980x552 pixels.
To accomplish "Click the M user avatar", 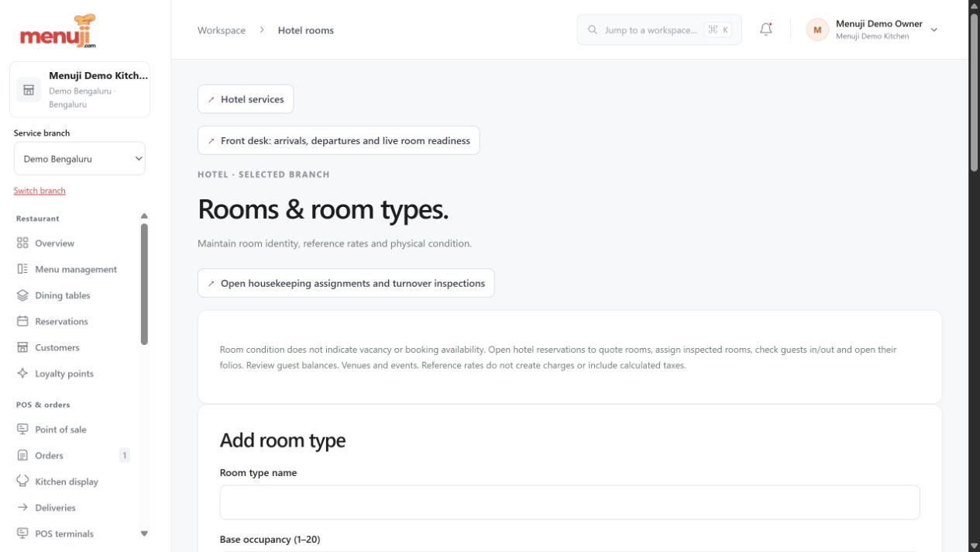I will [x=817, y=30].
